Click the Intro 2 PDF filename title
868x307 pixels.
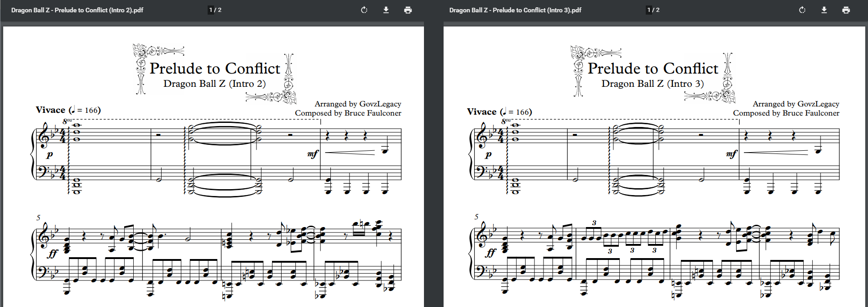pos(77,10)
